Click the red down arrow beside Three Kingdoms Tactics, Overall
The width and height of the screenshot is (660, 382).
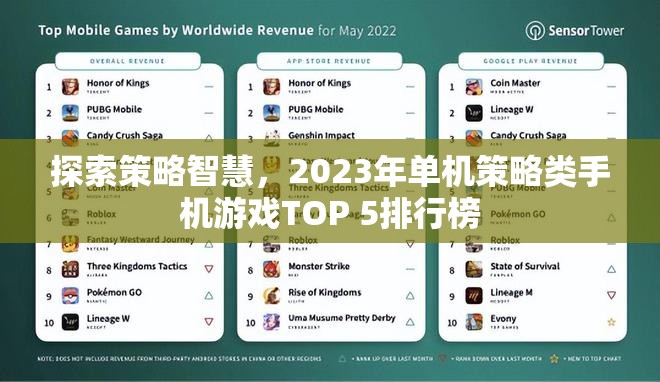pyautogui.click(x=209, y=268)
